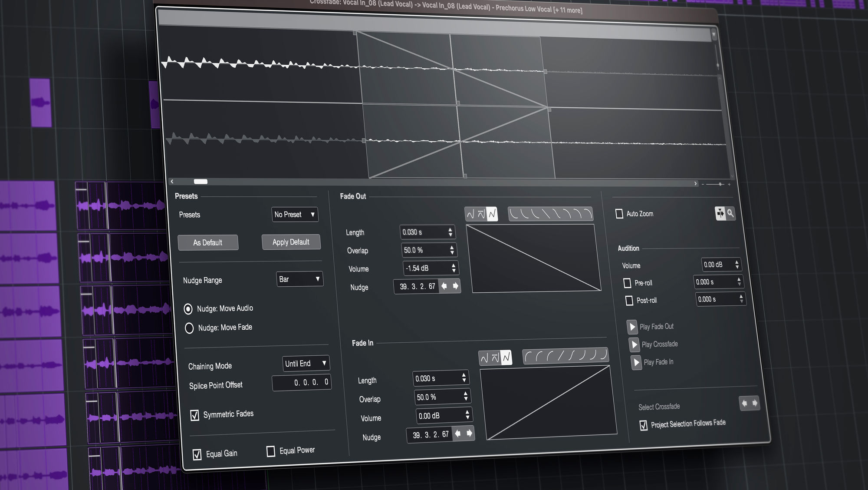Click the zoom magnifier icon near Auto Zoom
Image resolution: width=868 pixels, height=490 pixels.
click(730, 213)
